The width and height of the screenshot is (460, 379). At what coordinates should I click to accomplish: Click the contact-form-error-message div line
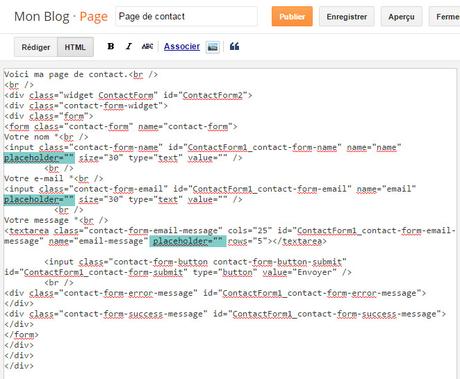pos(215,293)
